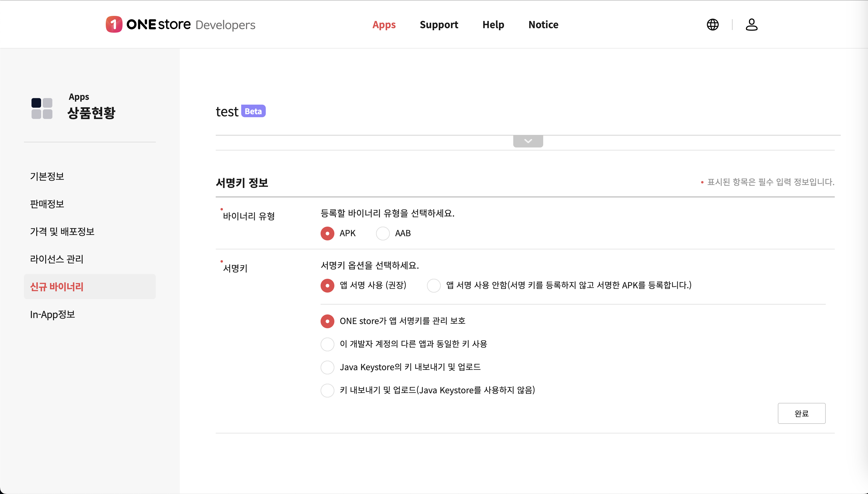Select 이 개발자 계정의 다른 앱과 동일한 키 사용
The width and height of the screenshot is (868, 494).
pyautogui.click(x=327, y=344)
